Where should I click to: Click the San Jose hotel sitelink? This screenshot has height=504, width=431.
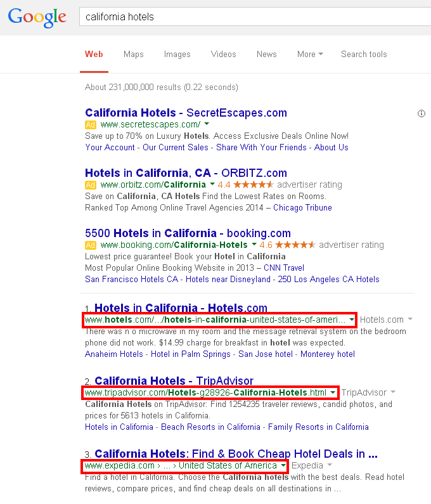click(266, 354)
